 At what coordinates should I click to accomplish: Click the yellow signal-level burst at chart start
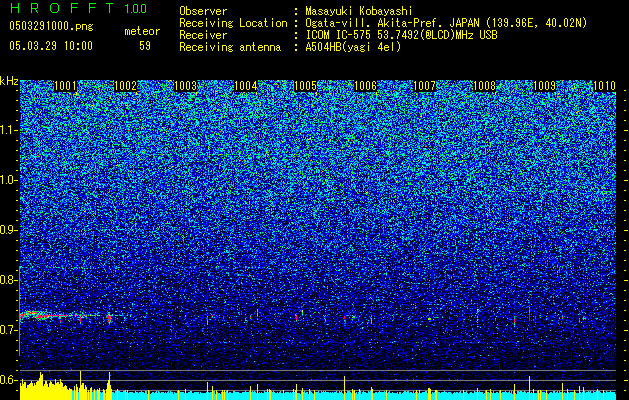[44, 388]
